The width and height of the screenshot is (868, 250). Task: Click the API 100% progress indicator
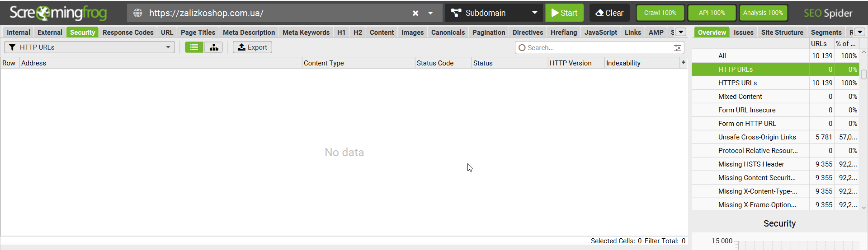[712, 13]
